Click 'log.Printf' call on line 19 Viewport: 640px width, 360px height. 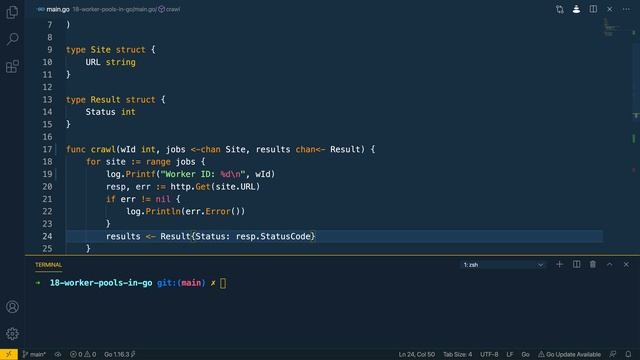coord(131,174)
